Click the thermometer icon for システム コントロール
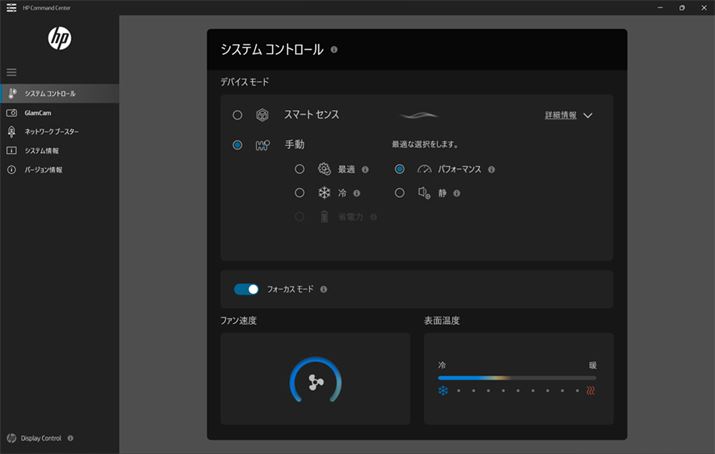715x454 pixels. (x=12, y=93)
